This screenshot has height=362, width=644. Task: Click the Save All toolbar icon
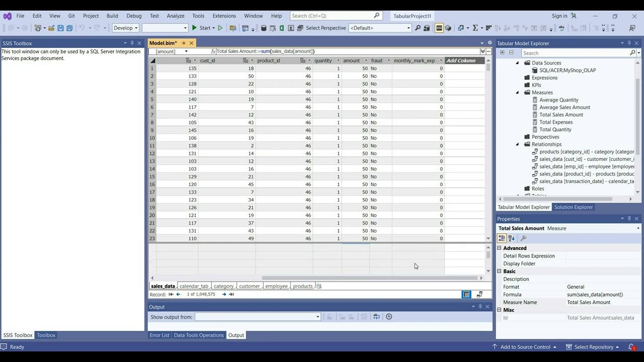click(x=69, y=28)
